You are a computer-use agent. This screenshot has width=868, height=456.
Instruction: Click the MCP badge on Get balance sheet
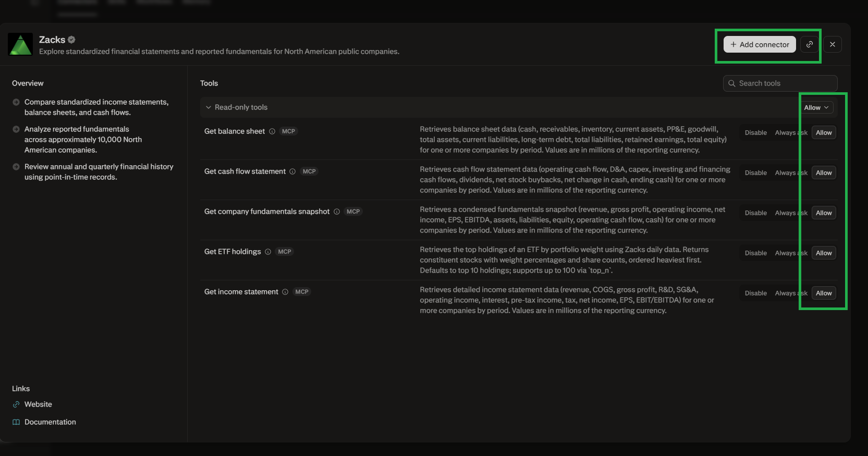pos(288,131)
